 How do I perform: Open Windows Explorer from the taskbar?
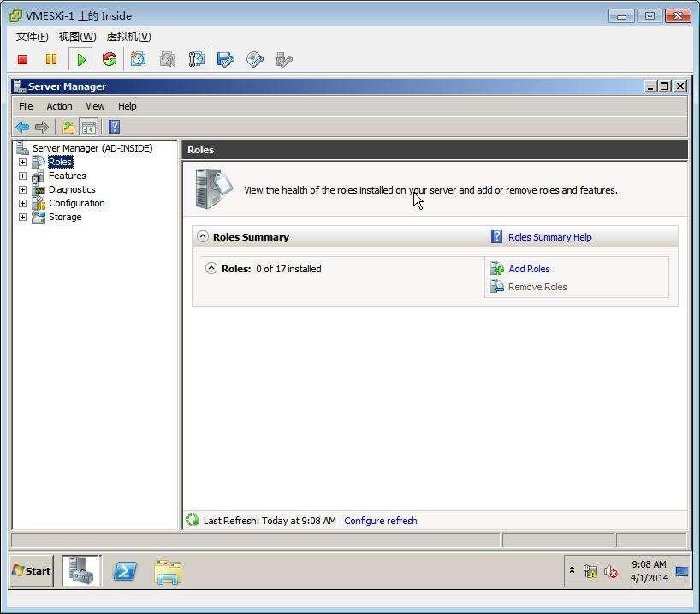pos(168,572)
